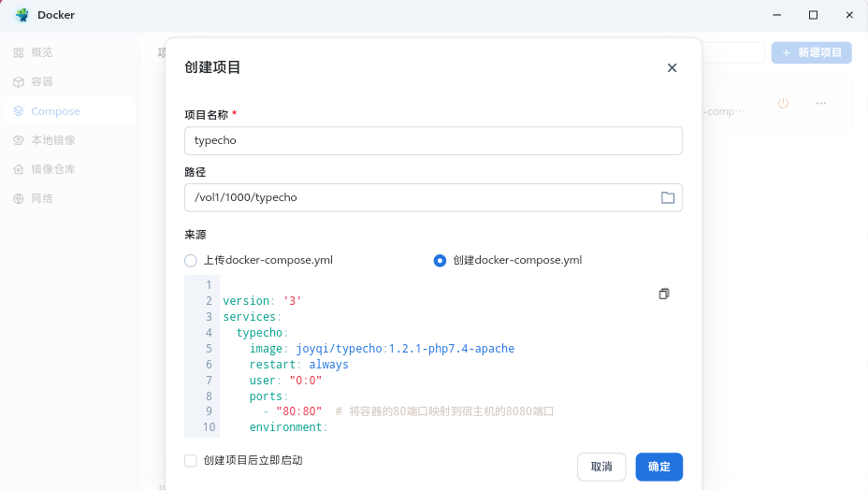
Task: Open 网络 network page
Action: click(41, 198)
